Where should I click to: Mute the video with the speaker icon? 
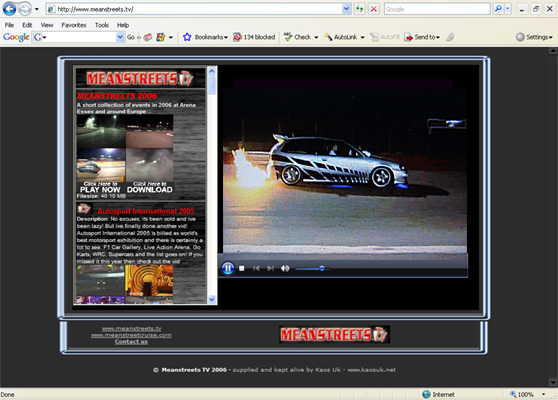pyautogui.click(x=285, y=268)
